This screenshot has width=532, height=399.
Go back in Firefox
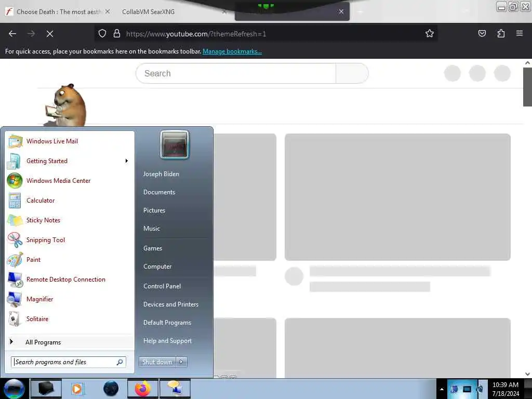click(x=12, y=34)
